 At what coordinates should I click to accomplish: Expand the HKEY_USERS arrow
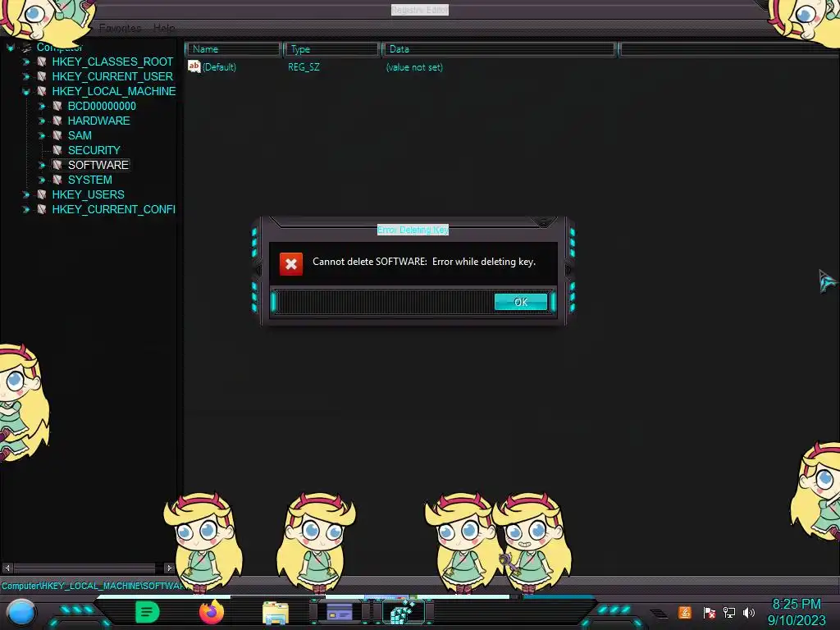point(25,194)
